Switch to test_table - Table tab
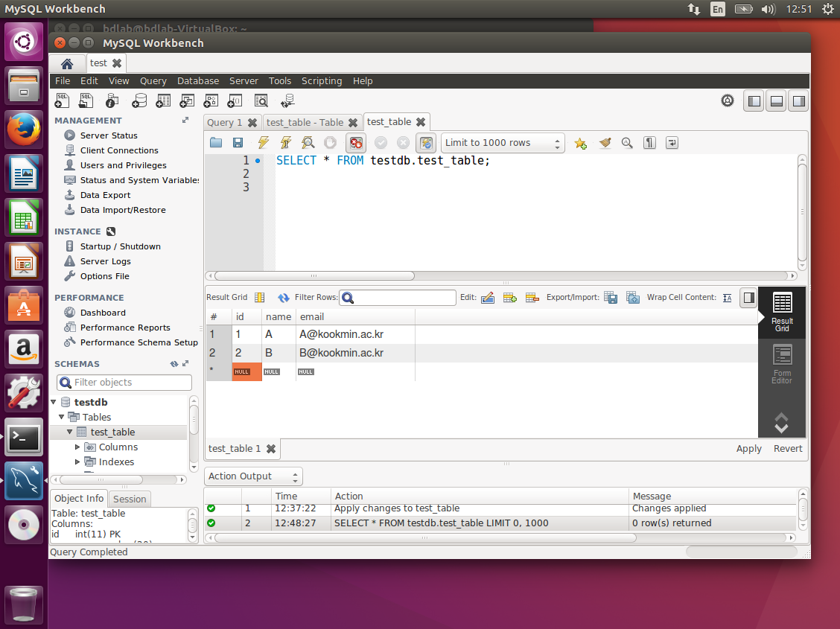 (x=305, y=123)
